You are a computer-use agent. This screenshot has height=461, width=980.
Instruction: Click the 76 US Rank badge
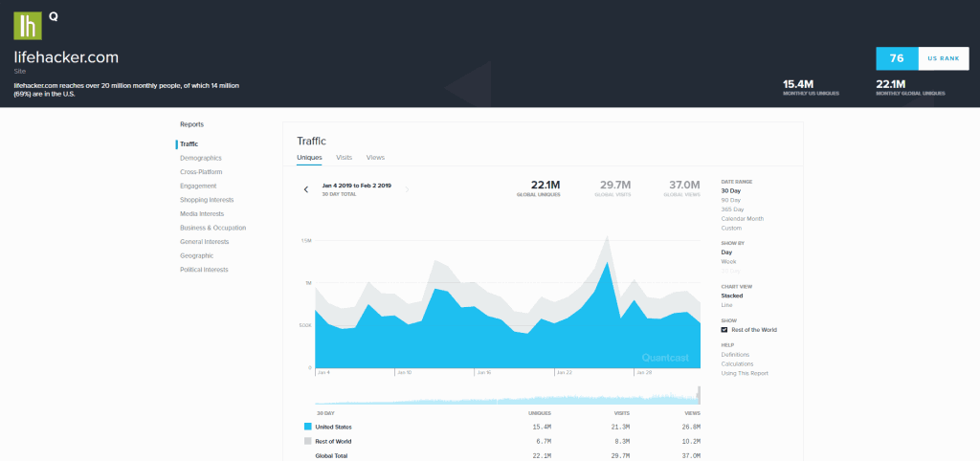click(897, 58)
